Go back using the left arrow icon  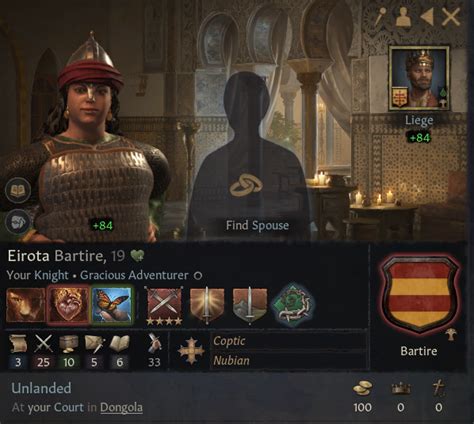[427, 17]
